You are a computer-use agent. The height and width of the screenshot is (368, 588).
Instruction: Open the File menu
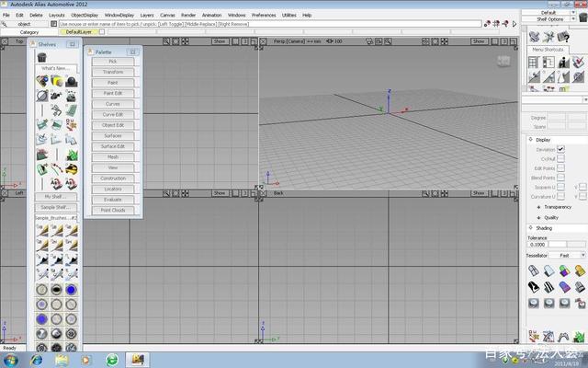6,15
